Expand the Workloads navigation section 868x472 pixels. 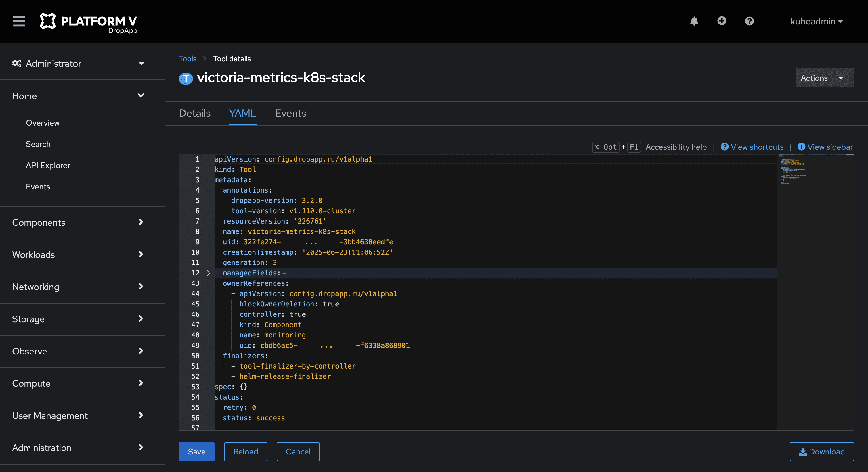82,254
